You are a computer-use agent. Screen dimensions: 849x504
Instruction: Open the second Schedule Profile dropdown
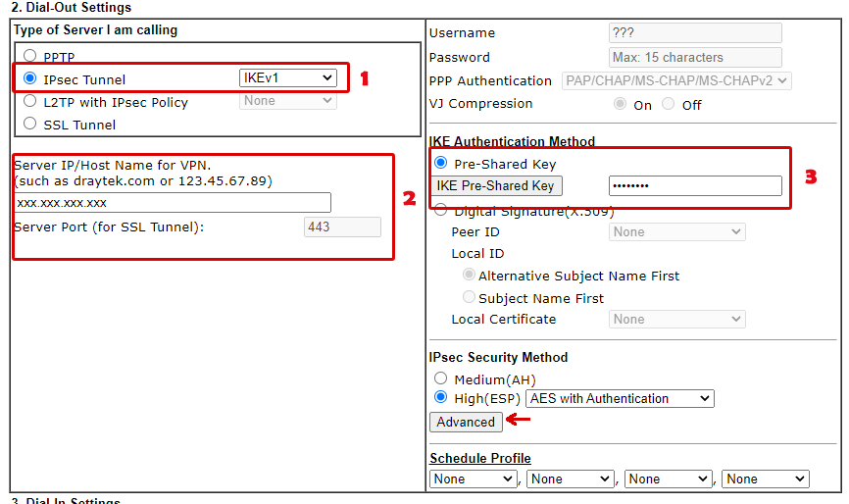[571, 479]
